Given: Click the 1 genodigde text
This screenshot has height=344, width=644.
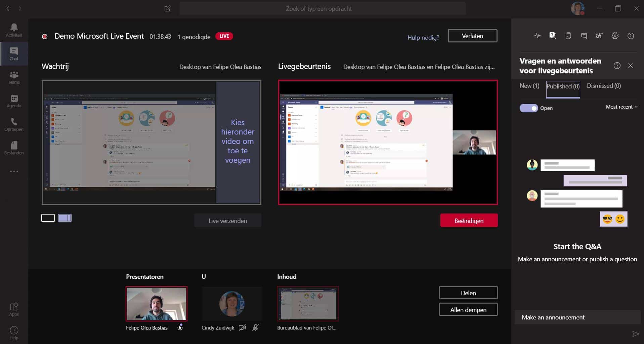Looking at the screenshot, I should click(194, 37).
